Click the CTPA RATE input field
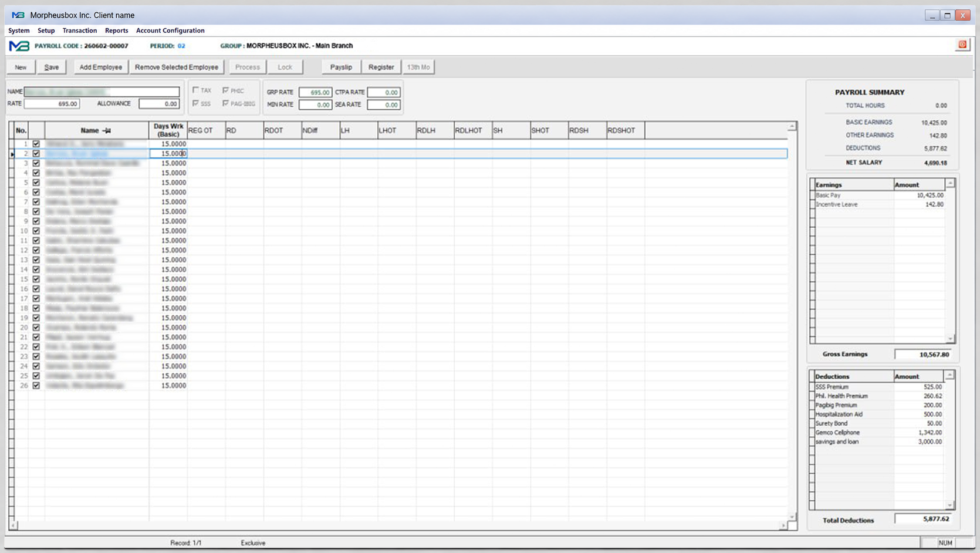The width and height of the screenshot is (980, 553). [x=384, y=92]
